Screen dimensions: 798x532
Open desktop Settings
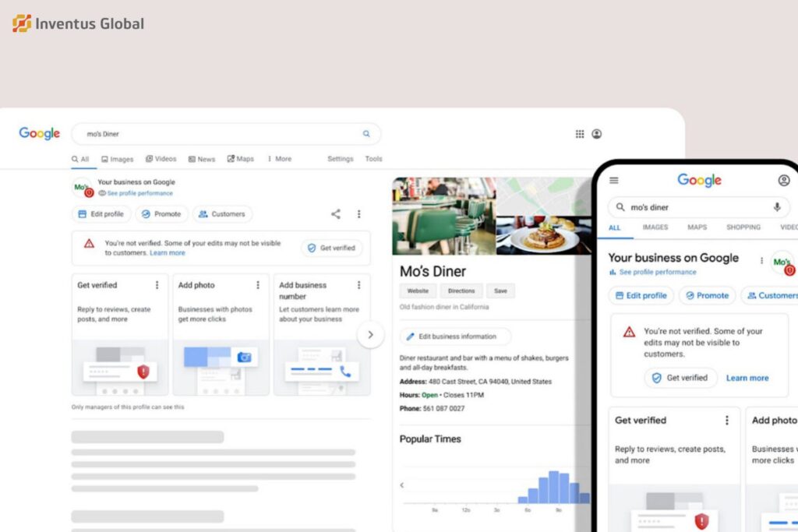pos(341,159)
